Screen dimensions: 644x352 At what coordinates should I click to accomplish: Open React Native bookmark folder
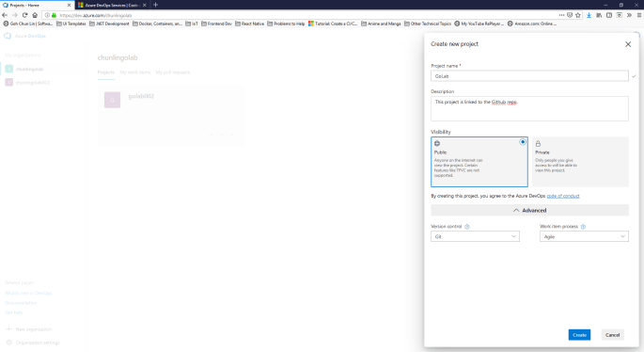250,24
